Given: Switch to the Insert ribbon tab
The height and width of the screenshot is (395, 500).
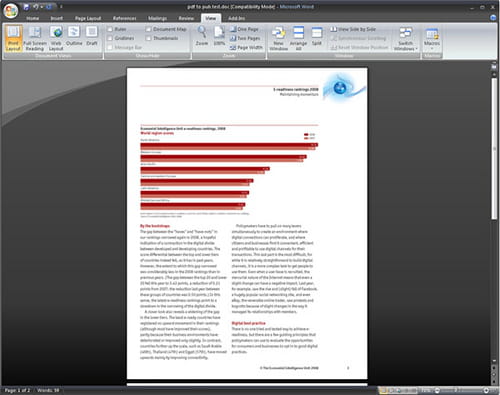Looking at the screenshot, I should coord(57,18).
